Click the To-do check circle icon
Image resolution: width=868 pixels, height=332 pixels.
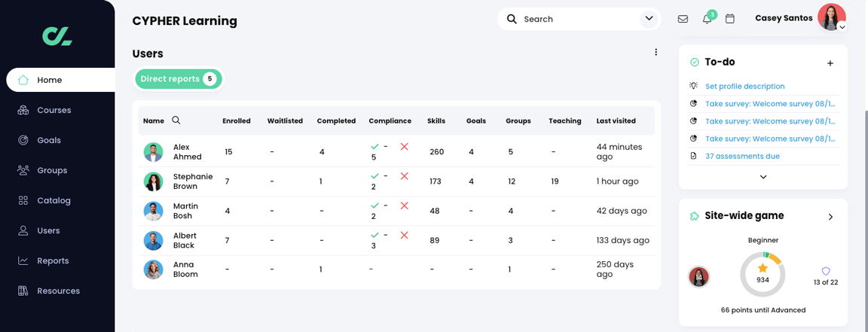(695, 62)
